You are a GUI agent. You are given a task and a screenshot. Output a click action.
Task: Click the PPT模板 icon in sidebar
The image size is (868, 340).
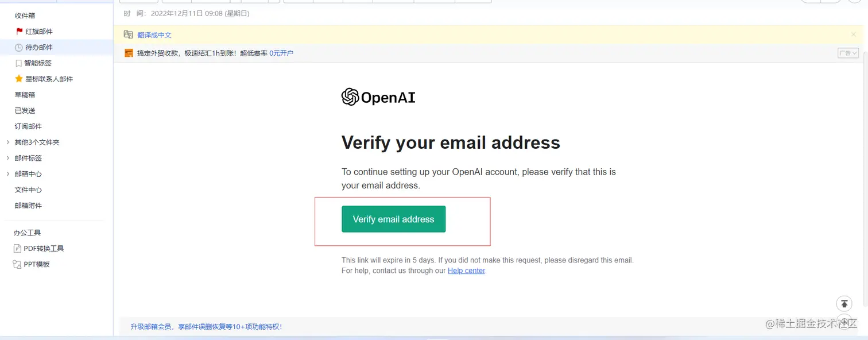point(17,264)
